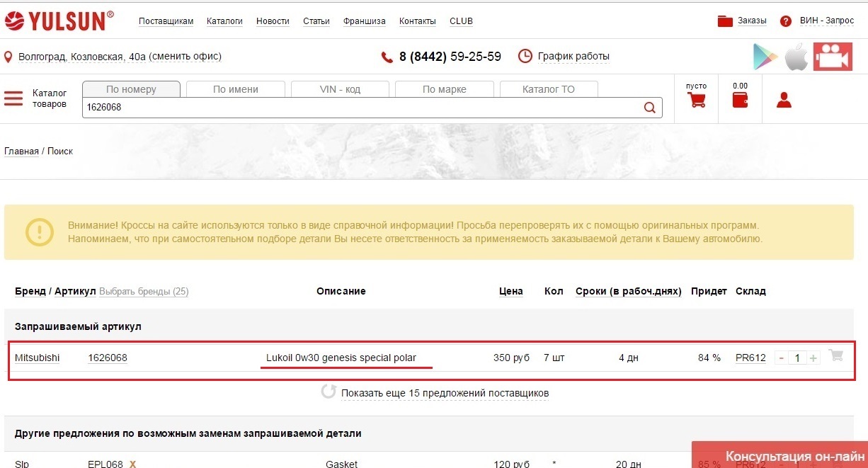Sort by the Сроки (в рабоч.днях) header
This screenshot has height=468, width=868.
pos(629,292)
